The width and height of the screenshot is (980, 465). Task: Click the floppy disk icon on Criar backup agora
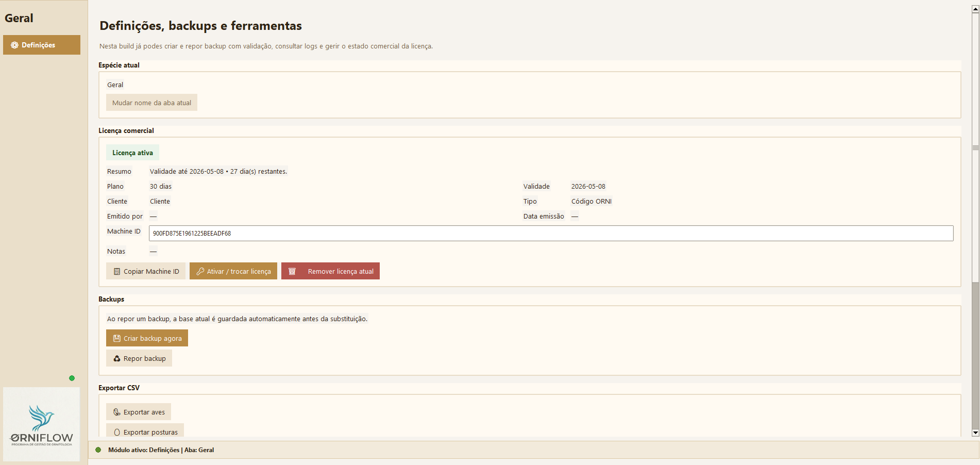(x=117, y=339)
